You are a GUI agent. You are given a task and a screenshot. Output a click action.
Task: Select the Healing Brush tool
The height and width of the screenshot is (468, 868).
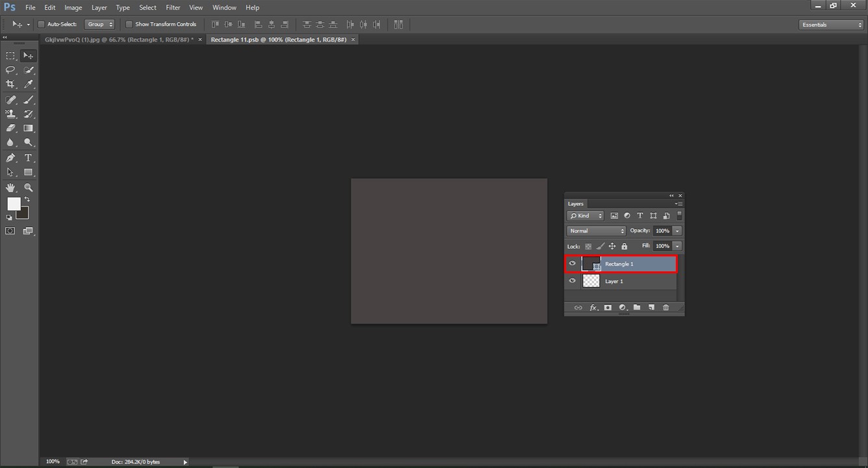[10, 100]
